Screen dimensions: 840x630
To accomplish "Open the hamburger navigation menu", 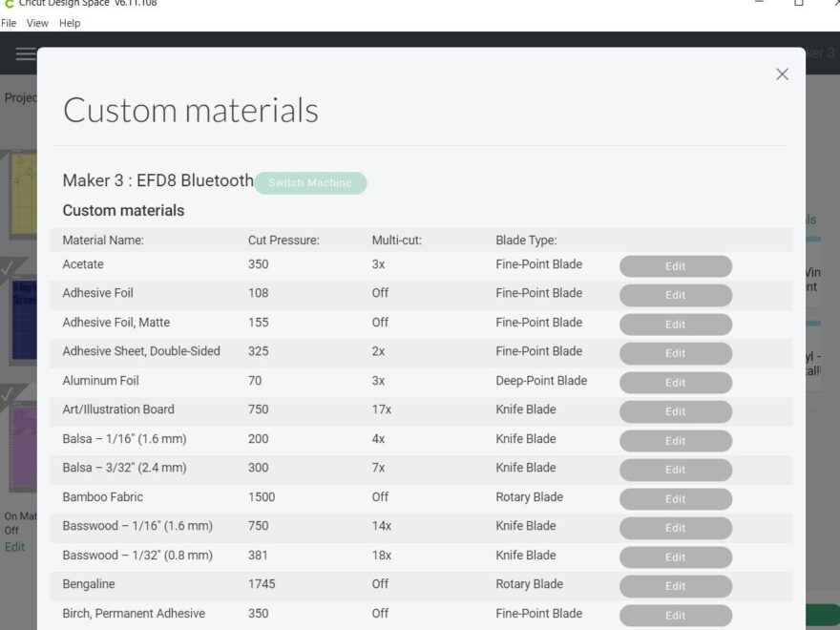I will (x=26, y=54).
